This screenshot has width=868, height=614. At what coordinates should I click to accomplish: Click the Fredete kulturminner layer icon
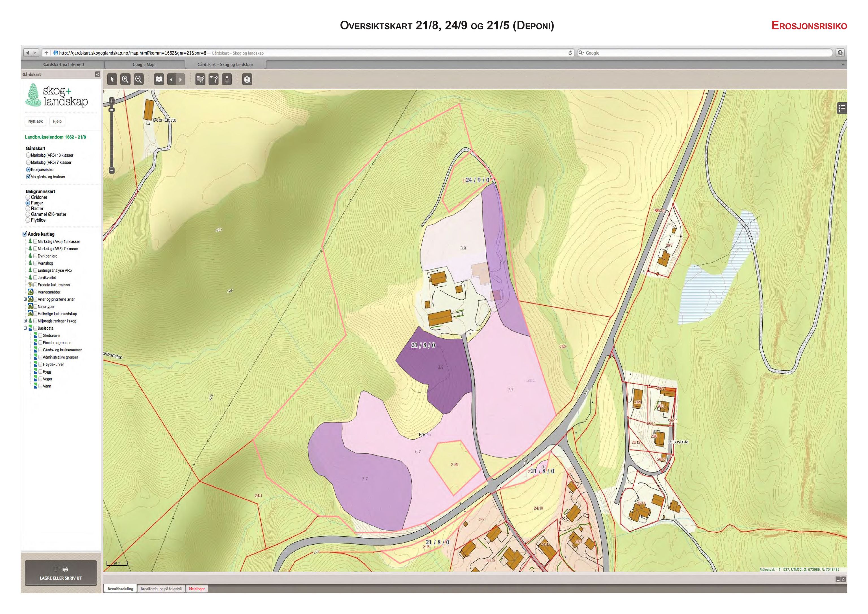point(30,285)
